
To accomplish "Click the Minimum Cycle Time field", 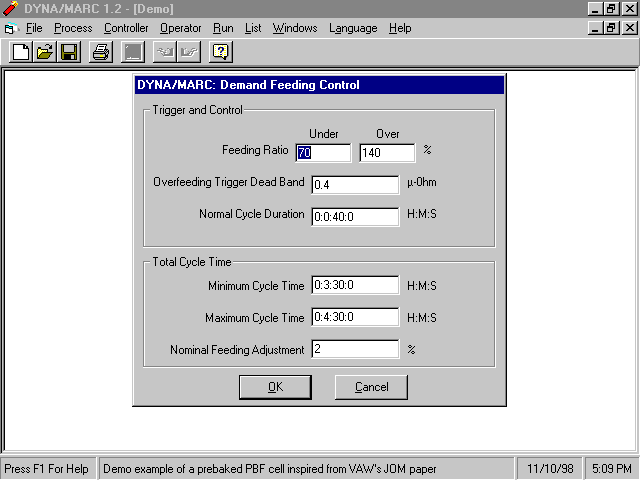I will (355, 285).
